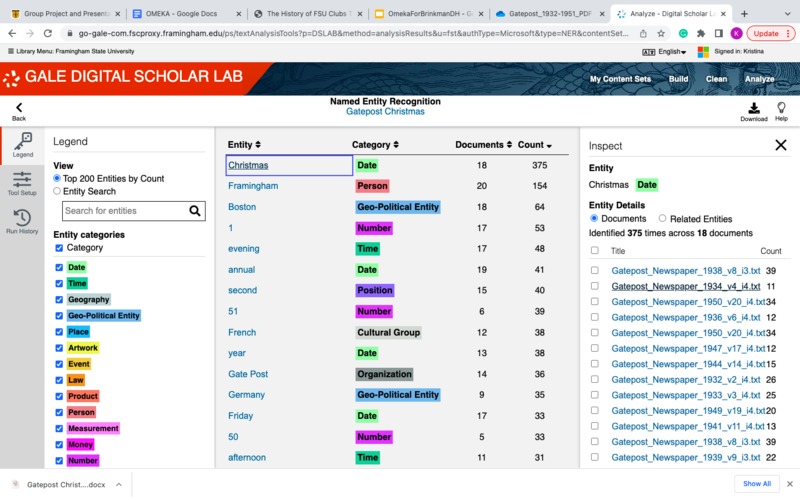
Task: Select all documents via Title header checkbox
Action: [x=595, y=251]
